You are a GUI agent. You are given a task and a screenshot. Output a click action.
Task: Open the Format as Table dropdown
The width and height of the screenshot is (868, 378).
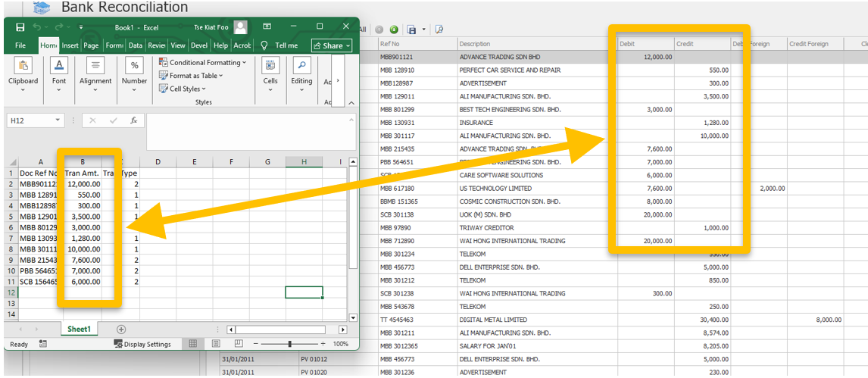195,76
